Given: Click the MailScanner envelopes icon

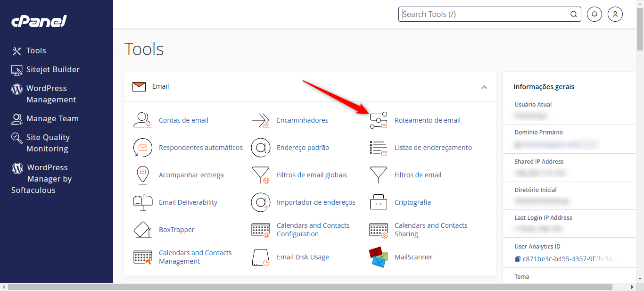Looking at the screenshot, I should (378, 257).
